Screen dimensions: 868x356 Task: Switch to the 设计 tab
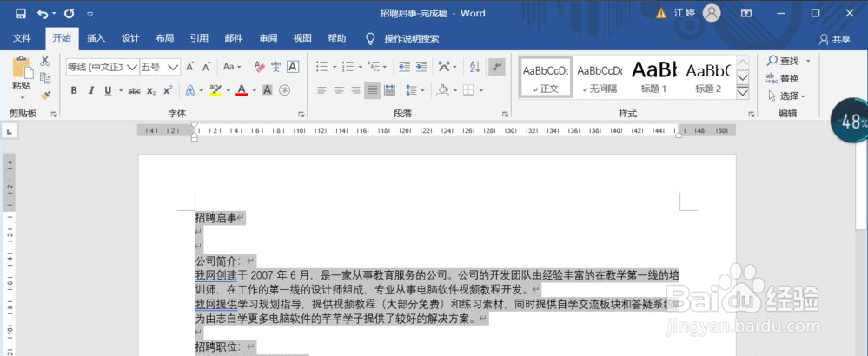[130, 38]
